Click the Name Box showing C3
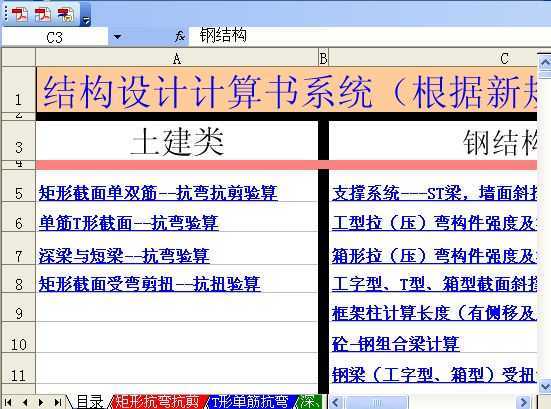551x409 pixels. [54, 37]
